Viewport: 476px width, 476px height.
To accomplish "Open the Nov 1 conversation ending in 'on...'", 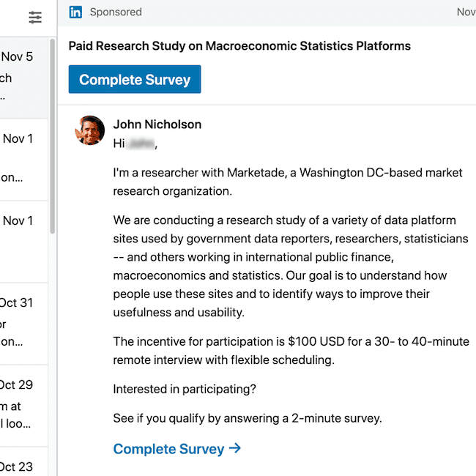I will tap(23, 160).
